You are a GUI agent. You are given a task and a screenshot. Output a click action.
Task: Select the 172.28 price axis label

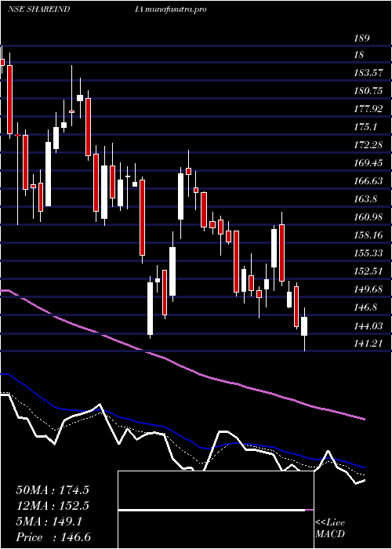pos(368,145)
